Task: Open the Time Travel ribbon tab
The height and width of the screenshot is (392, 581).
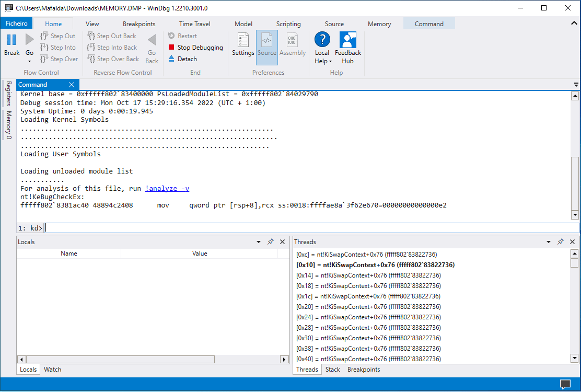Action: click(x=194, y=24)
